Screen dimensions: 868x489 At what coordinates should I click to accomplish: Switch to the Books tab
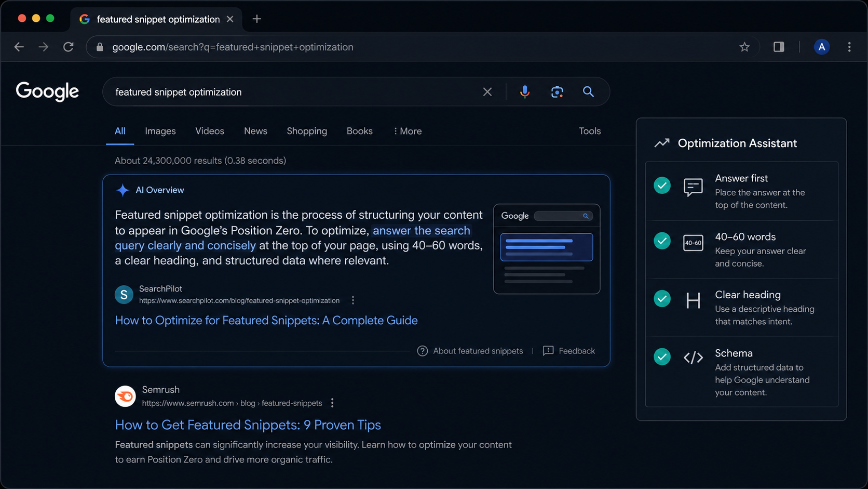(360, 131)
